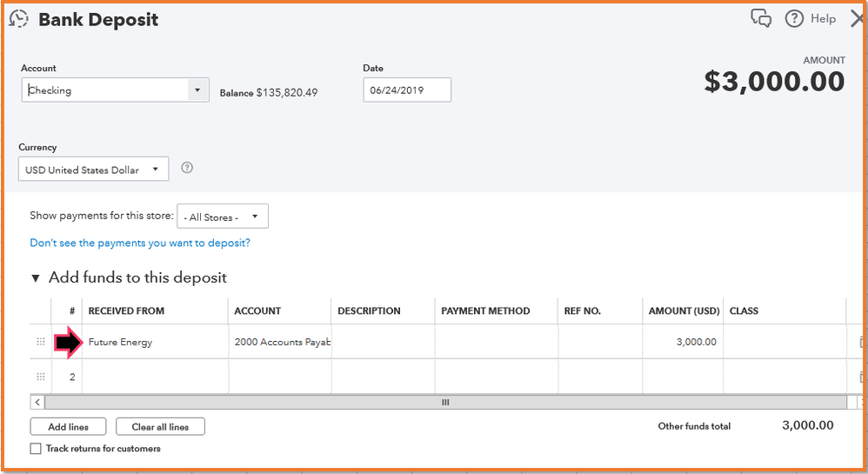Click the Date input field

pyautogui.click(x=406, y=90)
